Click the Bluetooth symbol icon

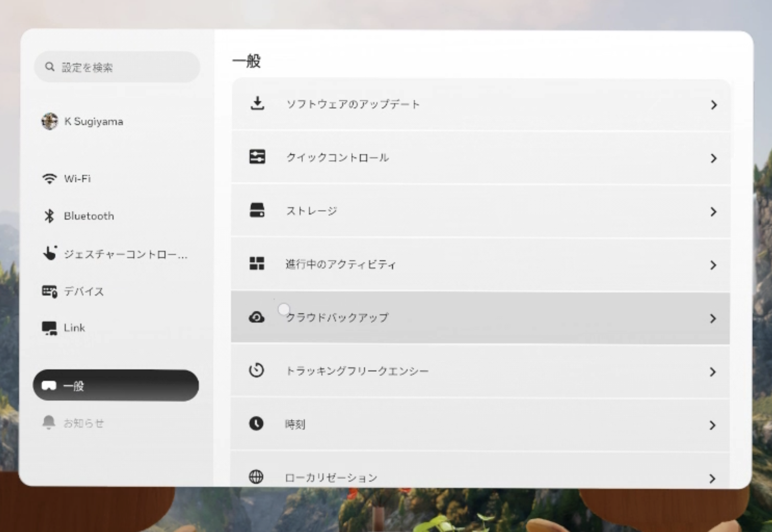coord(49,216)
